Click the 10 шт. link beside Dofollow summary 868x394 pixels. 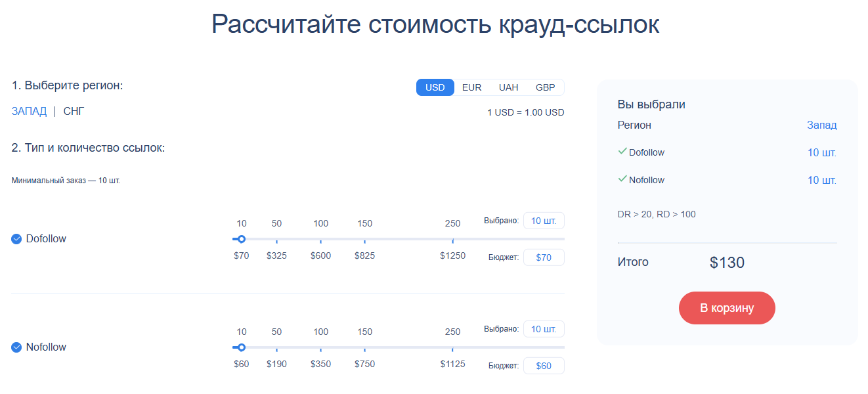click(x=822, y=152)
